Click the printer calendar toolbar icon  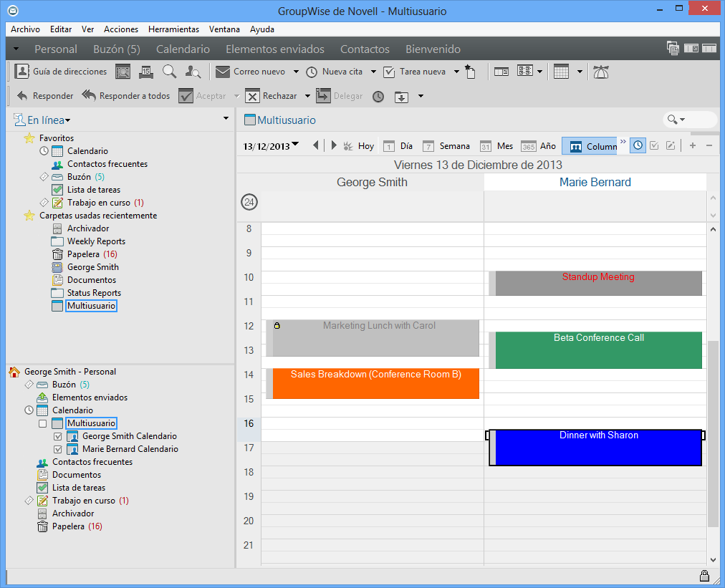click(x=146, y=72)
